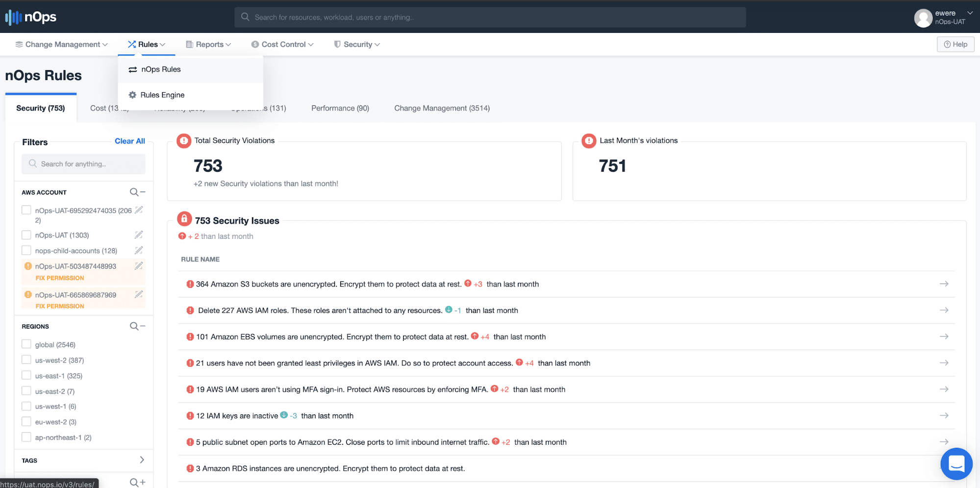Screen dimensions: 980x488
Task: Click arrow on 21 users least privileges row
Action: click(x=944, y=363)
